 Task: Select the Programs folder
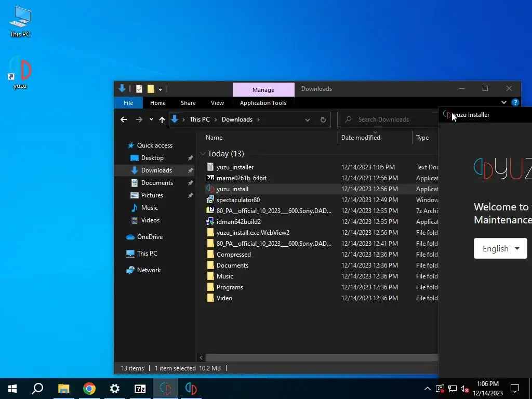tap(230, 287)
